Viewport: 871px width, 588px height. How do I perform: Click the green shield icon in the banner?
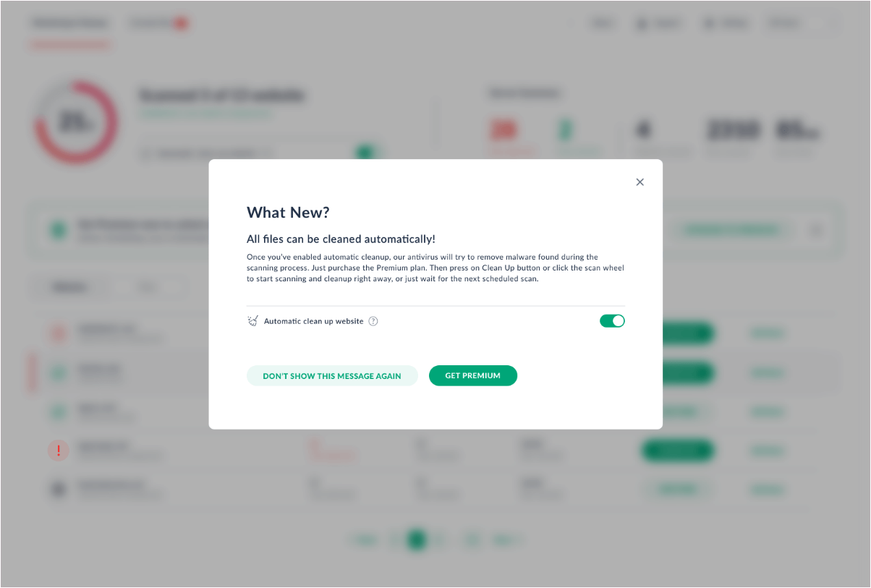tap(58, 230)
